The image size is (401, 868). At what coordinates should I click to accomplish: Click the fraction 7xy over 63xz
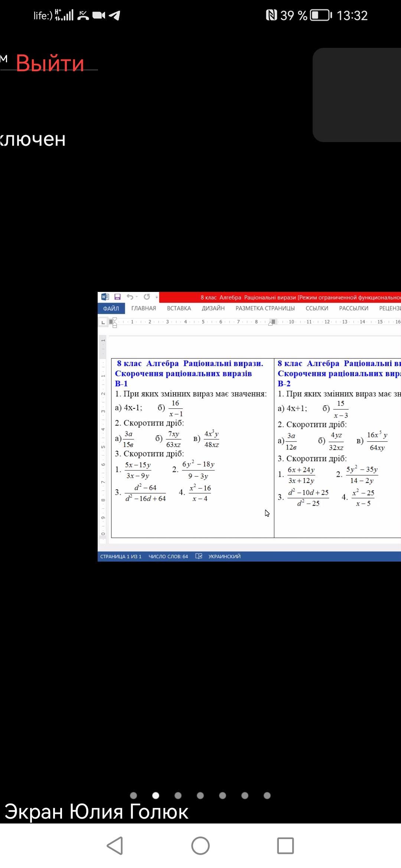173,439
